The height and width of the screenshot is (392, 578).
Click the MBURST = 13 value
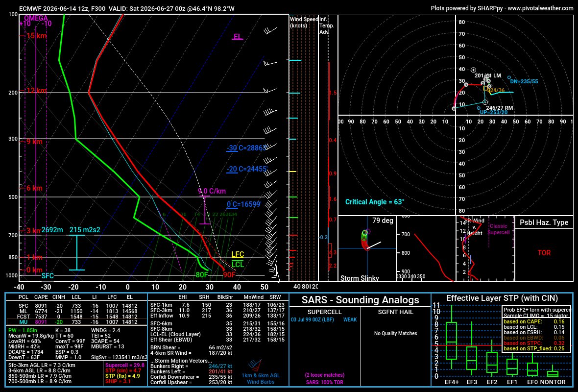click(107, 346)
